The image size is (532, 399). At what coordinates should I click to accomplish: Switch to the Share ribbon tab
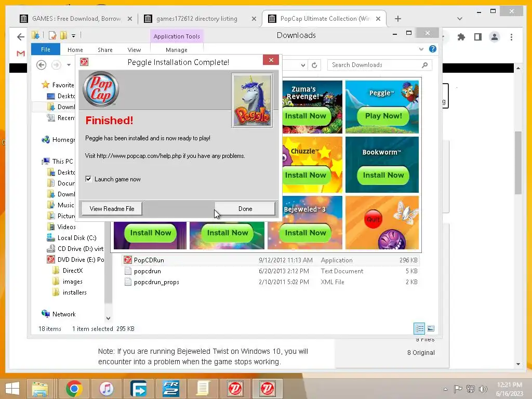point(105,50)
